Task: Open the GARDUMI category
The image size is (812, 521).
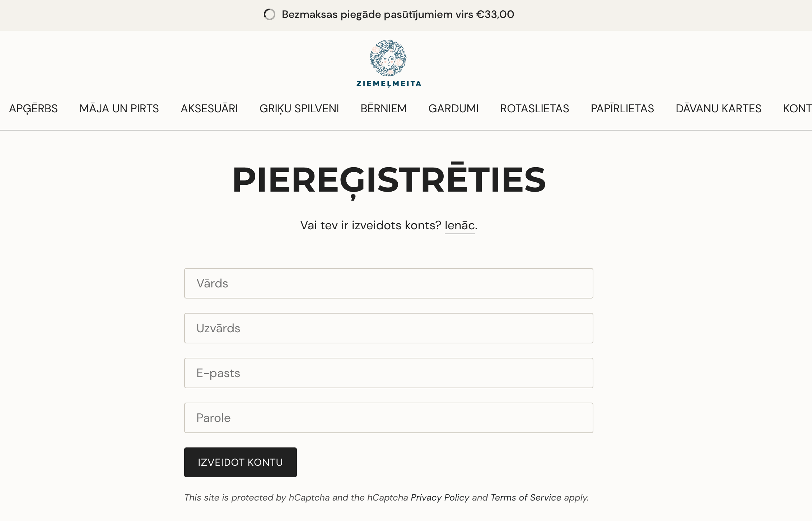Action: [x=454, y=108]
